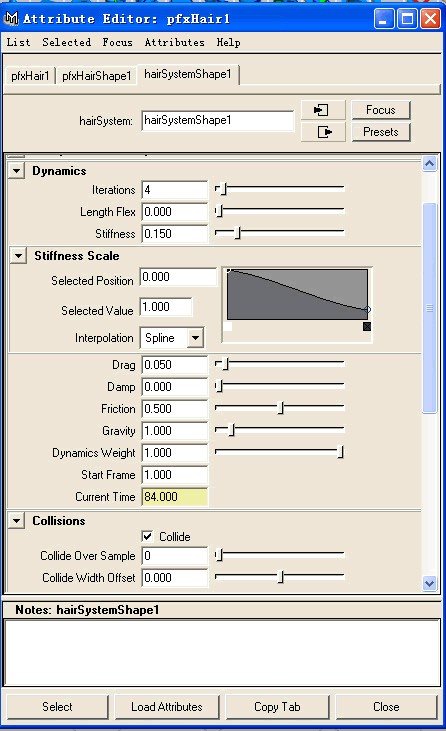Click the Presets button
This screenshot has width=446, height=731.
[x=381, y=132]
